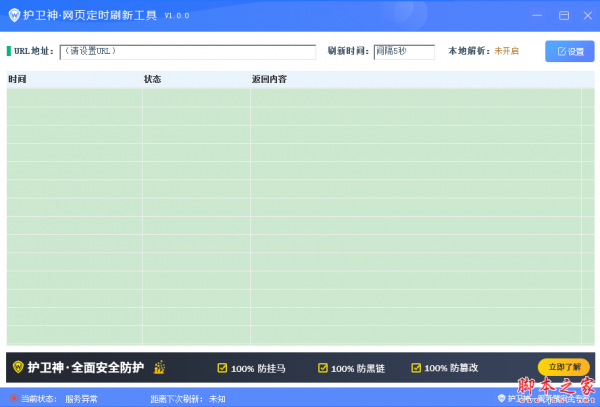This screenshot has height=407, width=600.
Task: Click the red status indicator icon
Action: (14, 399)
